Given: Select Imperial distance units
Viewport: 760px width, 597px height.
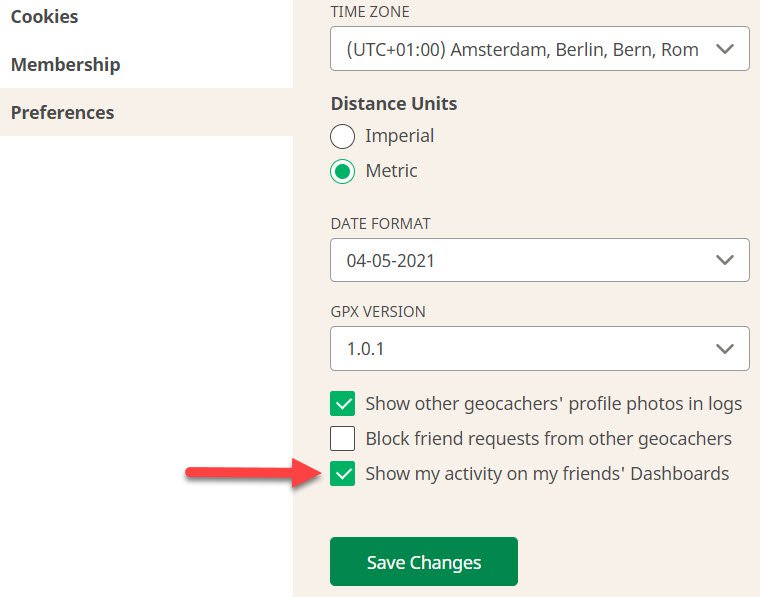Looking at the screenshot, I should 342,136.
